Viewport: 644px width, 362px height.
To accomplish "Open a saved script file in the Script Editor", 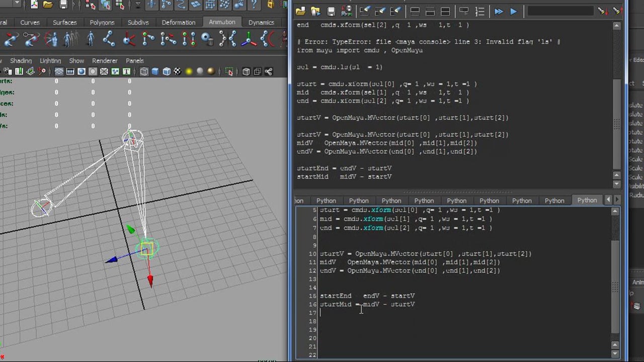I will click(x=300, y=11).
